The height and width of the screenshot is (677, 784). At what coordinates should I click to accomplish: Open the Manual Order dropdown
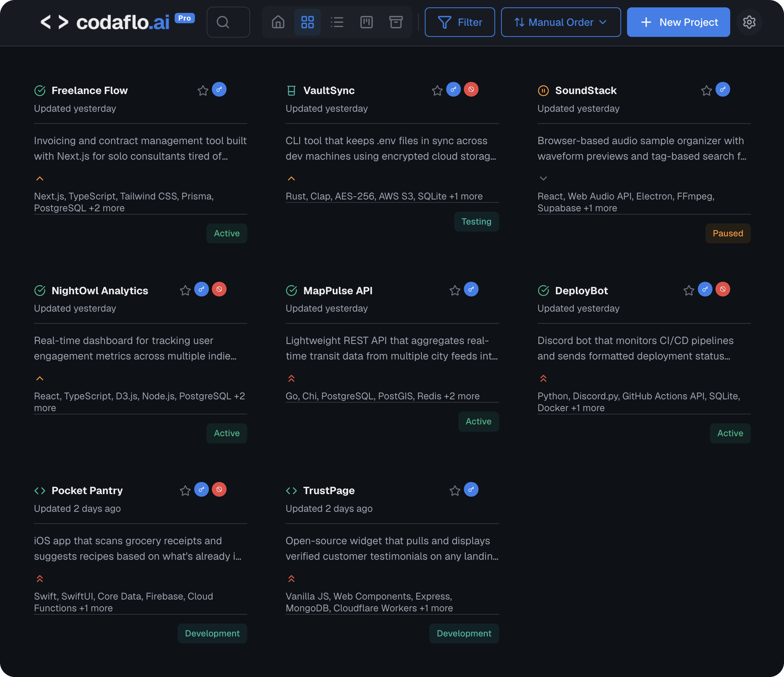(x=560, y=22)
